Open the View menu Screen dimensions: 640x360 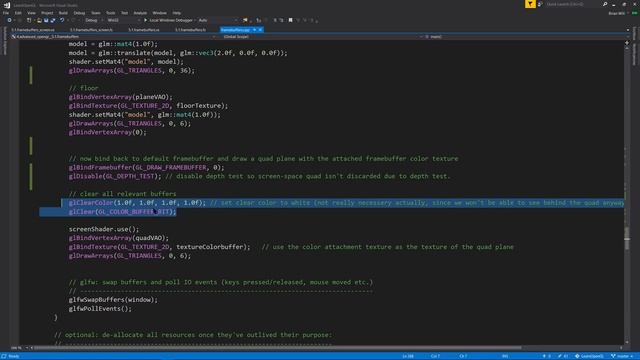click(31, 13)
